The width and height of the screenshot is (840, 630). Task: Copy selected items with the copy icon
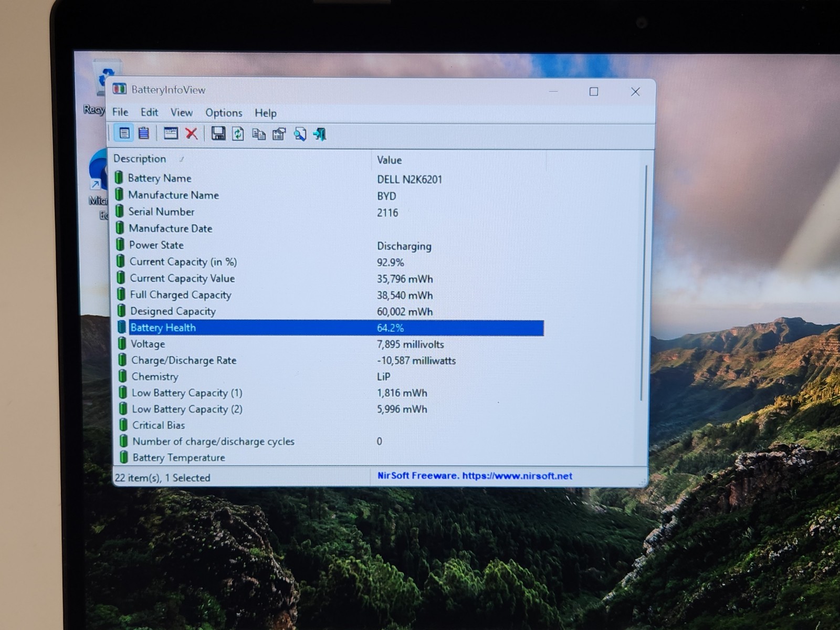point(258,134)
